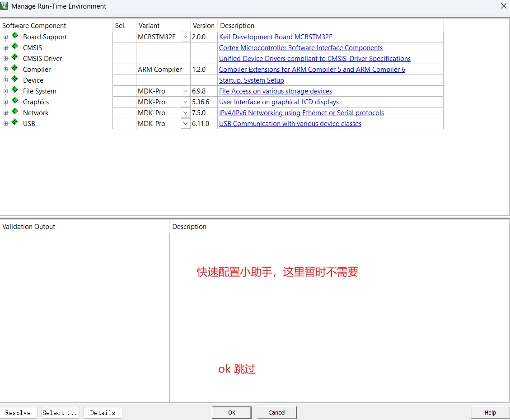Close the Manage Run-Time Environment window
This screenshot has width=510, height=420.
click(x=504, y=6)
